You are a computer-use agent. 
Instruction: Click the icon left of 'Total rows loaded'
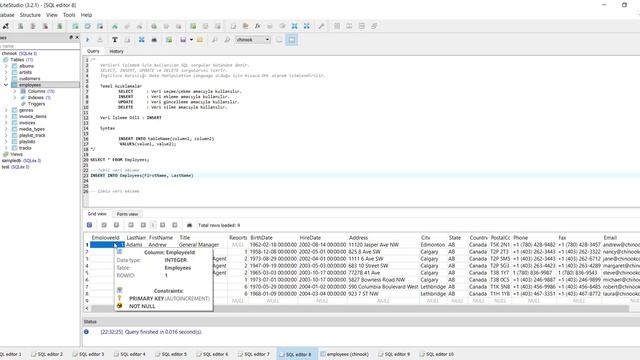189,225
